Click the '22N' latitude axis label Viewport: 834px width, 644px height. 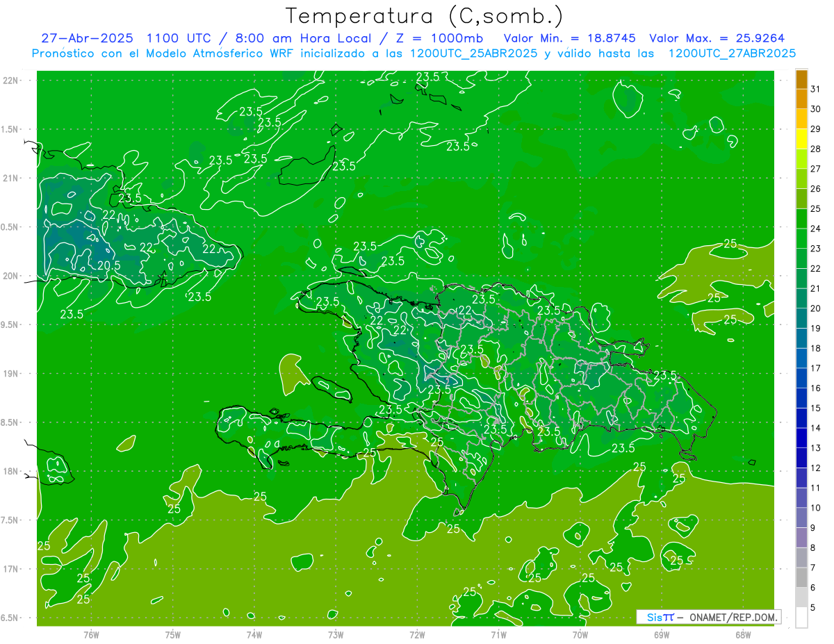[x=11, y=80]
